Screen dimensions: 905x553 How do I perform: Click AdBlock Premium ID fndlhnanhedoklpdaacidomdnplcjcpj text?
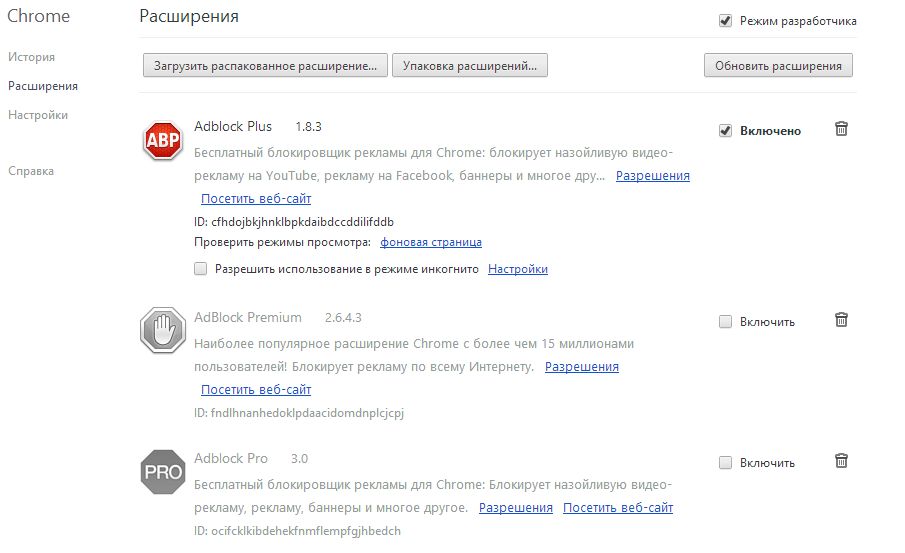click(299, 413)
